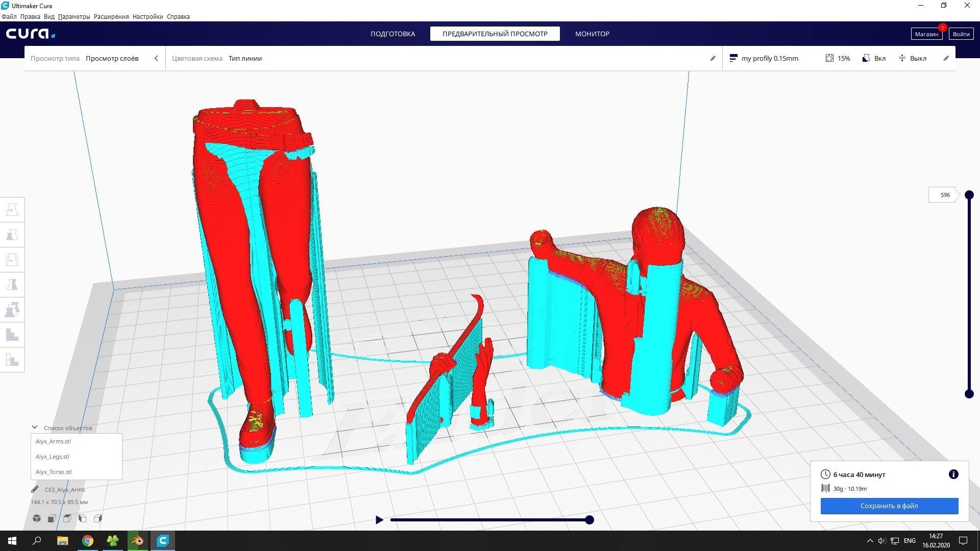
Task: Select the Scale tool in left toolbar
Action: pyautogui.click(x=12, y=235)
